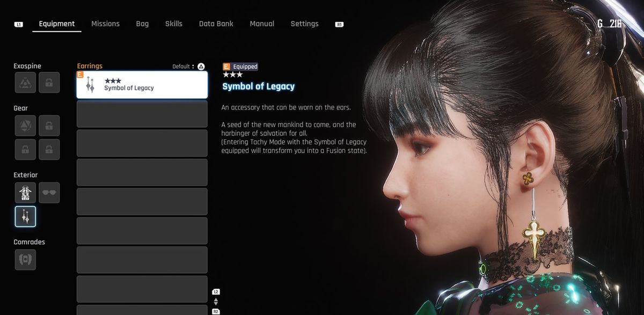Click the empty slot below Symbol of Legacy
This screenshot has width=644, height=315.
[142, 114]
